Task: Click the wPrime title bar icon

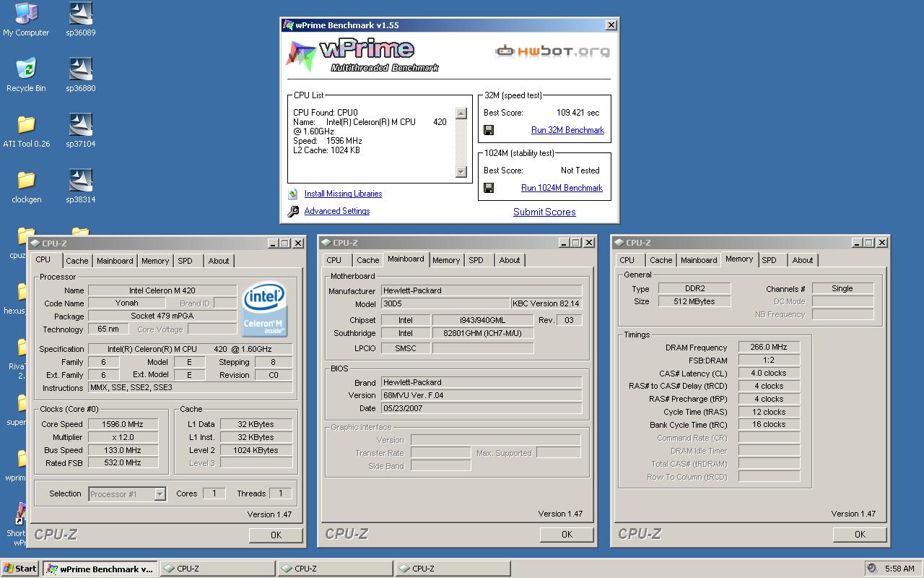Action: (x=289, y=25)
